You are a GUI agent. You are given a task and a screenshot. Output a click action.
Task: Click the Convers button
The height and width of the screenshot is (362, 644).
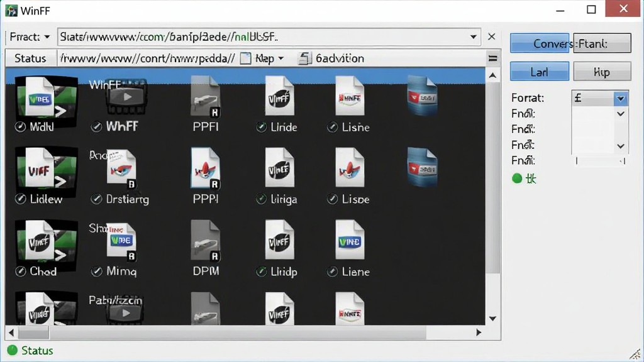pyautogui.click(x=540, y=43)
